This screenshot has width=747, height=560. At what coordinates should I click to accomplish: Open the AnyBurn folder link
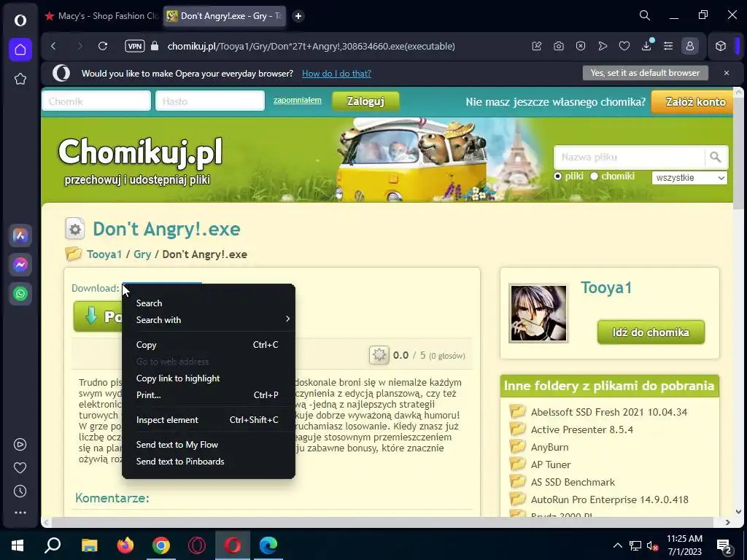click(x=549, y=447)
